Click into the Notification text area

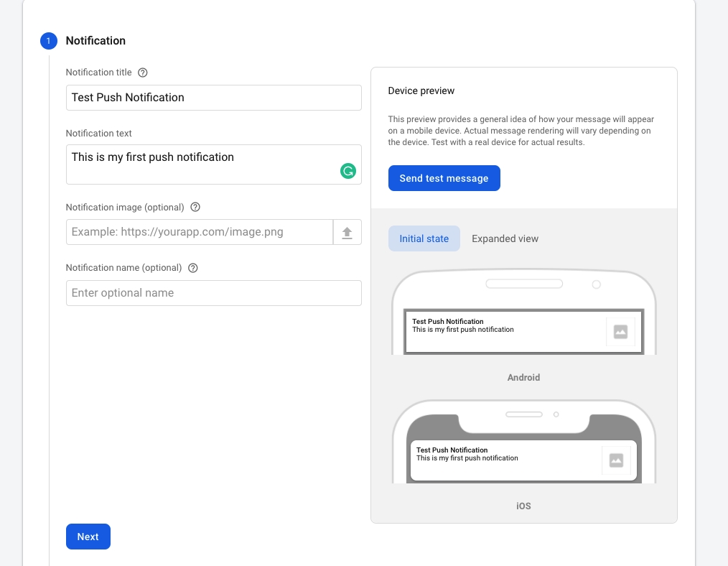click(x=201, y=164)
